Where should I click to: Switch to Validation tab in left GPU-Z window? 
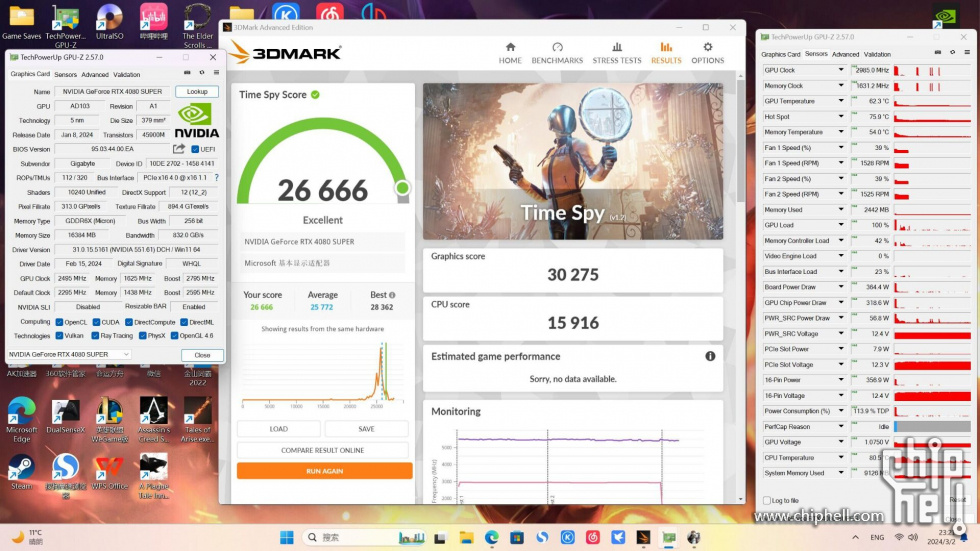(127, 74)
